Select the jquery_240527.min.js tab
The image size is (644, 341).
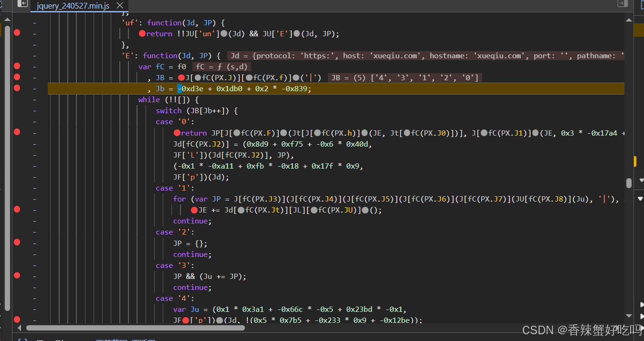[x=72, y=7]
